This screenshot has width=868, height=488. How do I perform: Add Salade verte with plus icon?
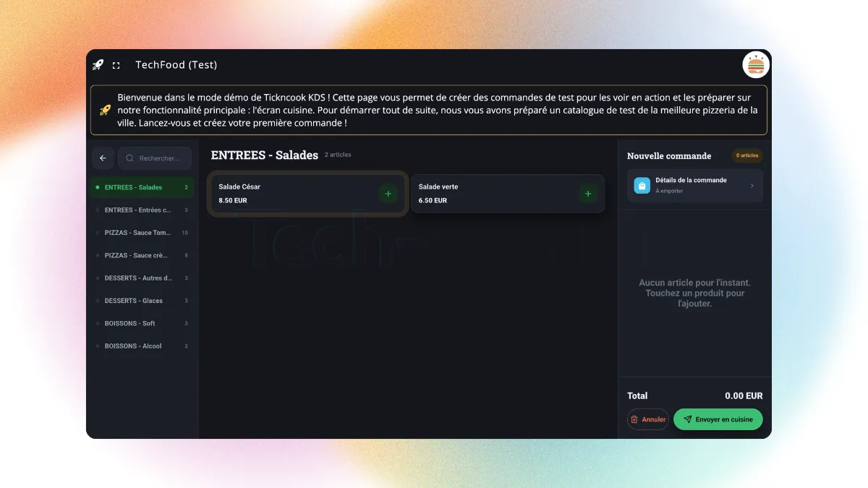(x=588, y=194)
